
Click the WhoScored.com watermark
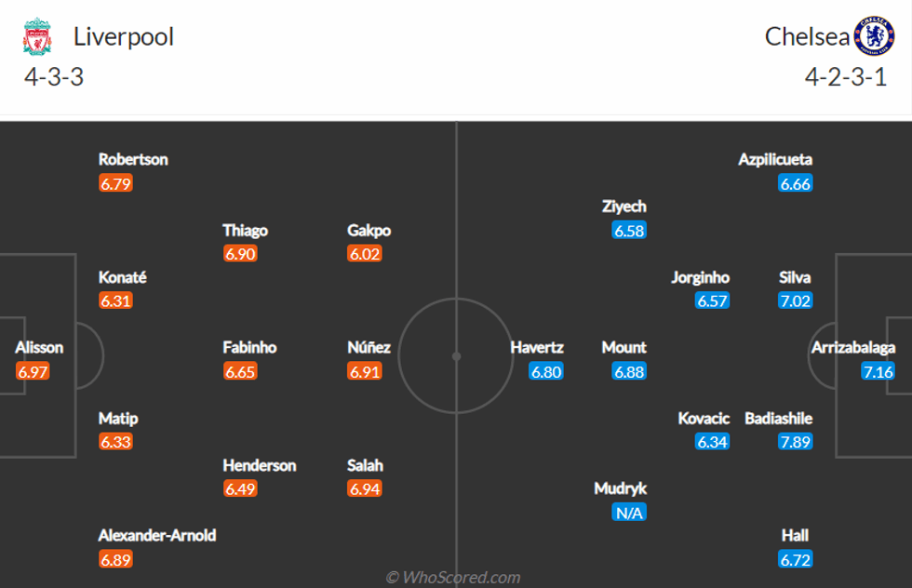coord(453,578)
